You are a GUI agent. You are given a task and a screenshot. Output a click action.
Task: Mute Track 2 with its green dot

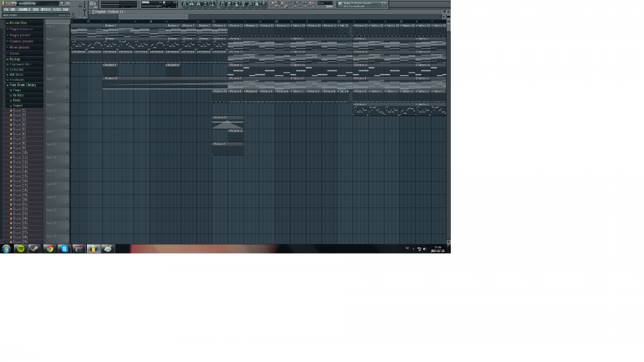click(x=67, y=48)
